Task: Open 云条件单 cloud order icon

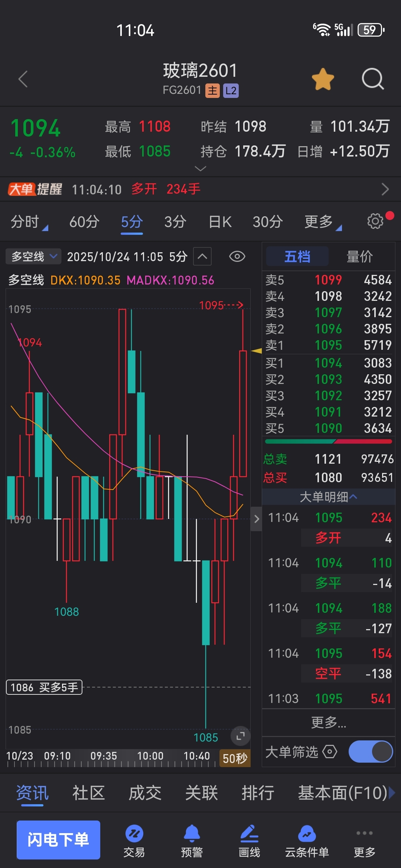Action: coord(307,841)
